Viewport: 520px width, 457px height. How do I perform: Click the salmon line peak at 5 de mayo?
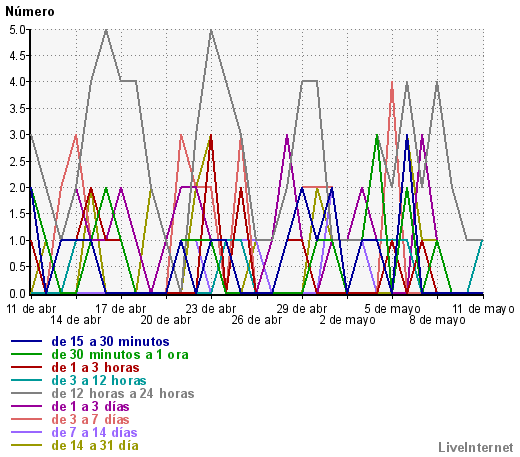click(x=392, y=82)
